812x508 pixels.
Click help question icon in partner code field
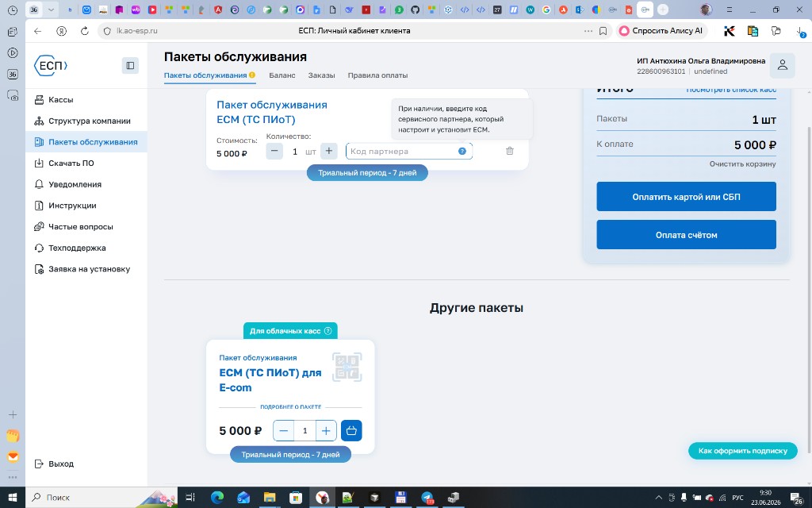coord(462,152)
